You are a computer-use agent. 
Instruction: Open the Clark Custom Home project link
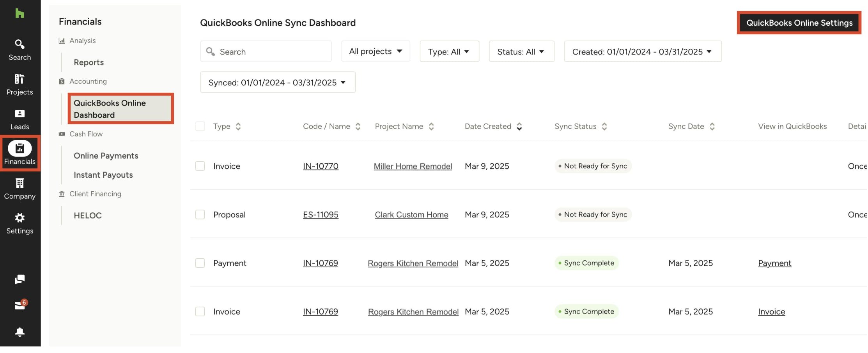click(x=411, y=215)
